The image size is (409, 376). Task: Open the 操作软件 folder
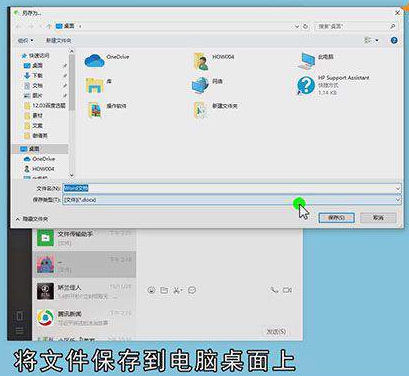107,110
